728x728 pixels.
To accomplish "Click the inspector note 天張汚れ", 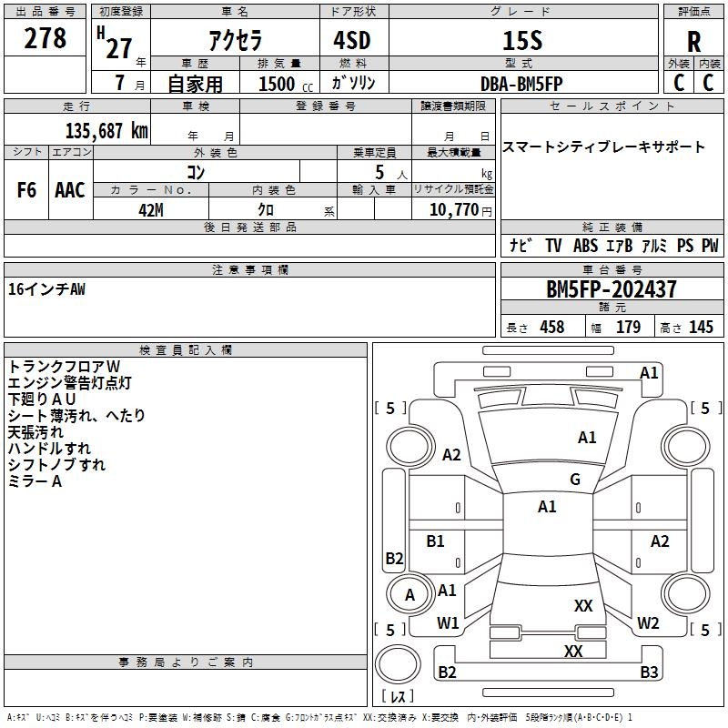I will click(35, 432).
